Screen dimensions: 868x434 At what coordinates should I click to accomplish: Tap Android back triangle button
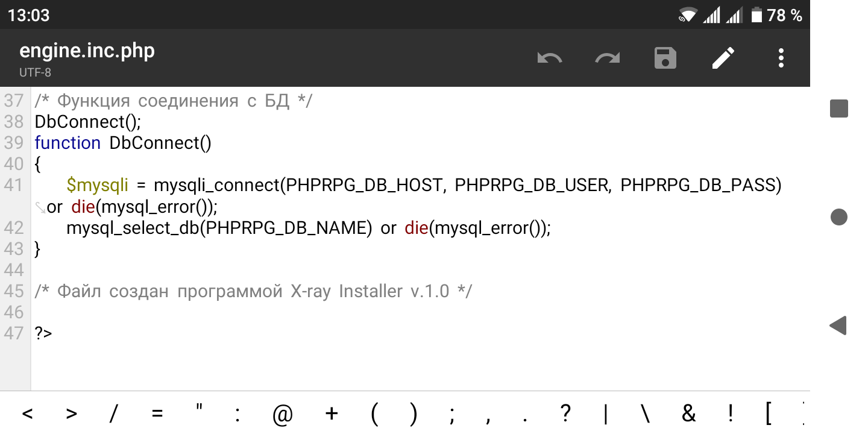tap(838, 325)
